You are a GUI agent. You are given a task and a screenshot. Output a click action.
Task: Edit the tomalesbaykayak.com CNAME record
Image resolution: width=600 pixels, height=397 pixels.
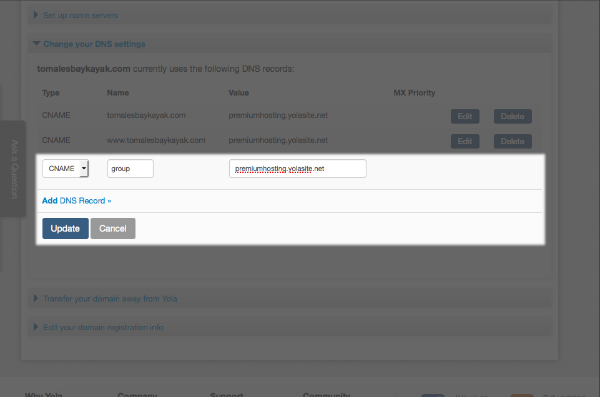(x=465, y=116)
